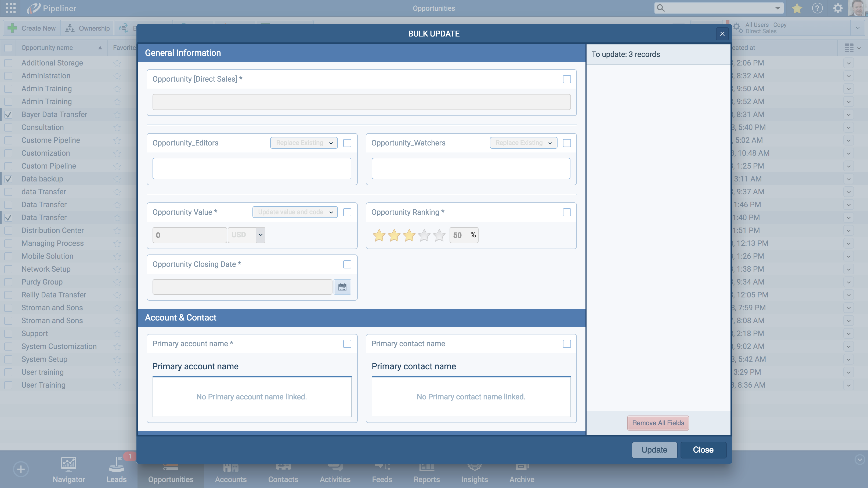This screenshot has width=868, height=488.
Task: Open the calendar date picker icon
Action: 342,287
